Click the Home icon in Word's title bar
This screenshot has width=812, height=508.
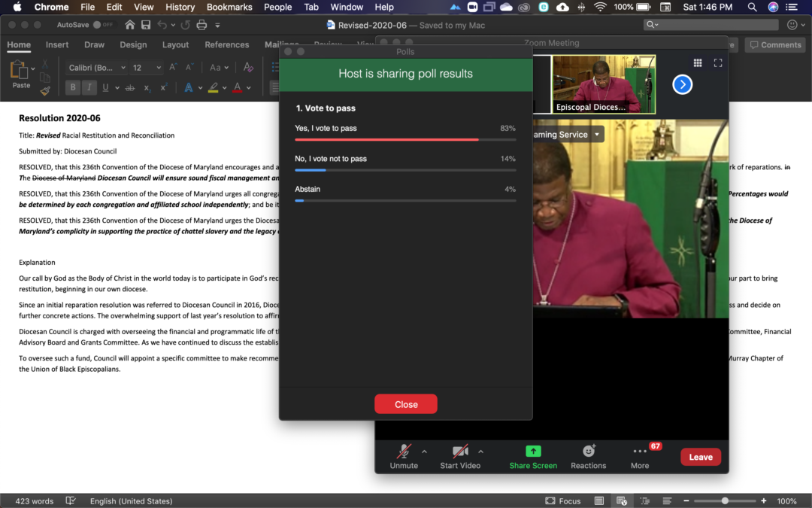pyautogui.click(x=130, y=25)
